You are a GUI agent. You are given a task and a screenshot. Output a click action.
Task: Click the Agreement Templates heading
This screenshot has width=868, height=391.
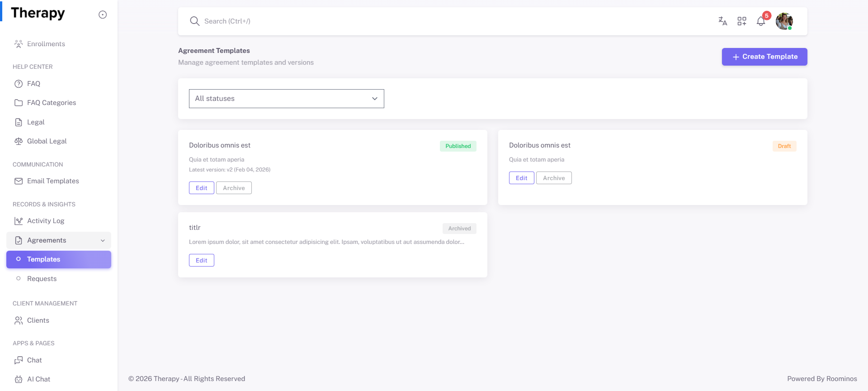tap(214, 51)
